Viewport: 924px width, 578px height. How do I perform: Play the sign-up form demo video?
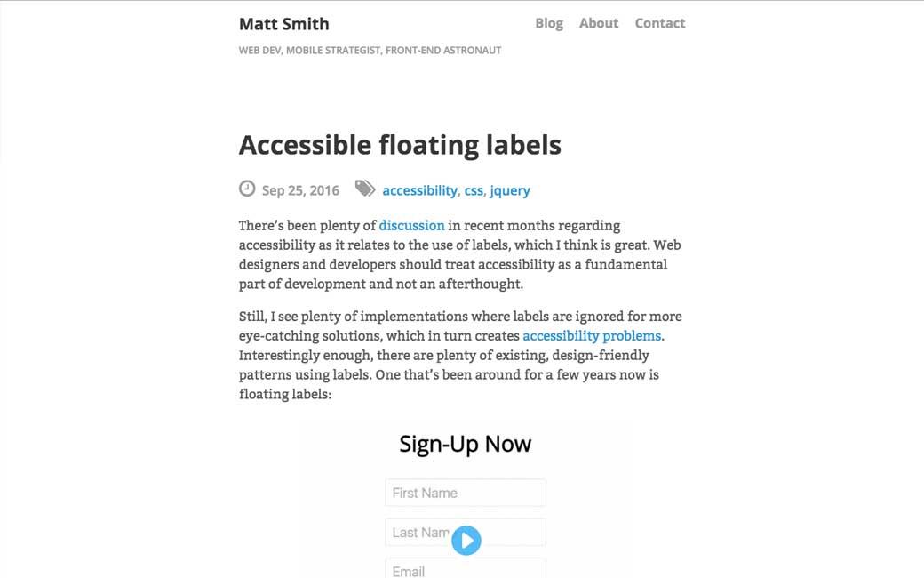point(466,540)
